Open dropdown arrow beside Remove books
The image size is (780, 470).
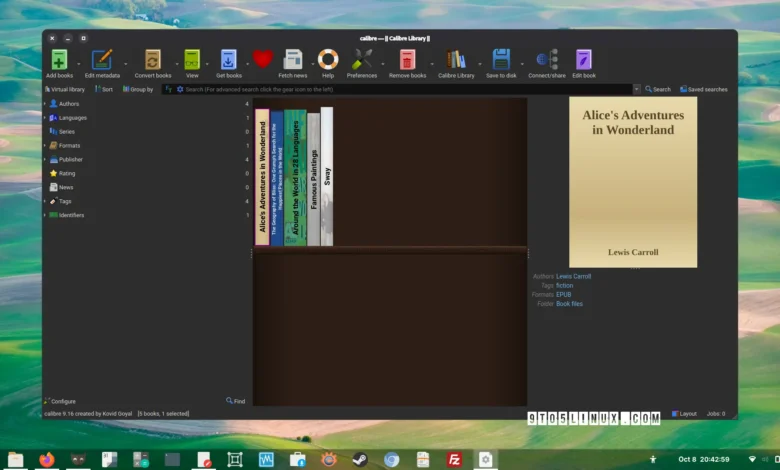tap(432, 64)
